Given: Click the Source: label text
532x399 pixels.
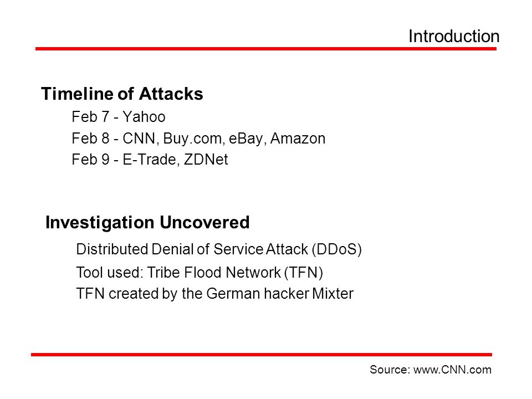Looking at the screenshot, I should coord(390,370).
